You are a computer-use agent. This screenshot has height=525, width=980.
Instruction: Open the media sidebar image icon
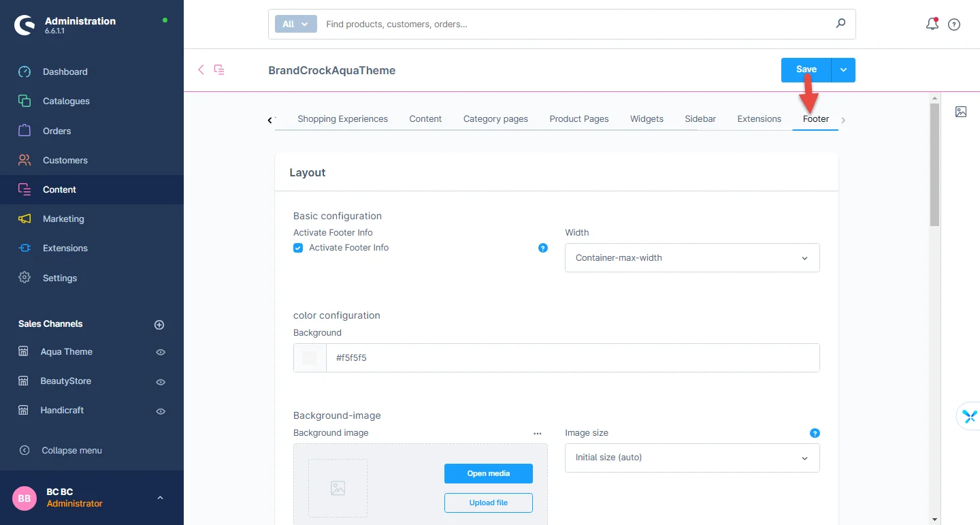click(x=961, y=112)
